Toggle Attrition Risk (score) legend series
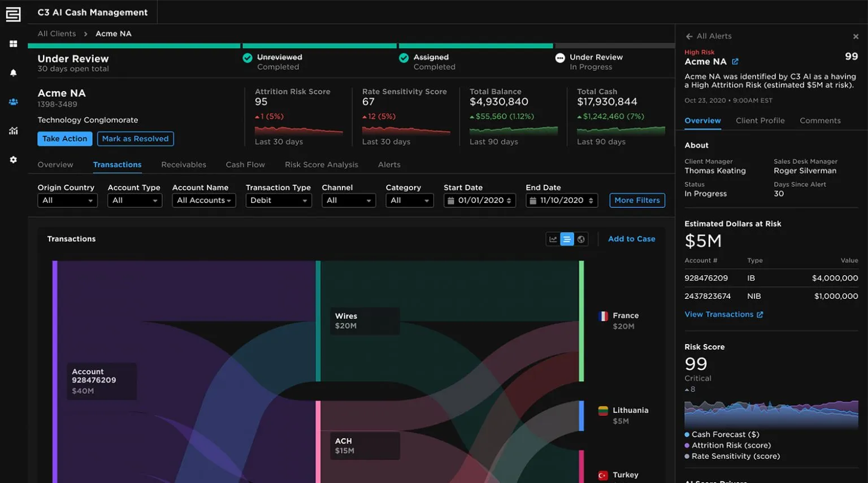The image size is (868, 483). click(x=727, y=445)
